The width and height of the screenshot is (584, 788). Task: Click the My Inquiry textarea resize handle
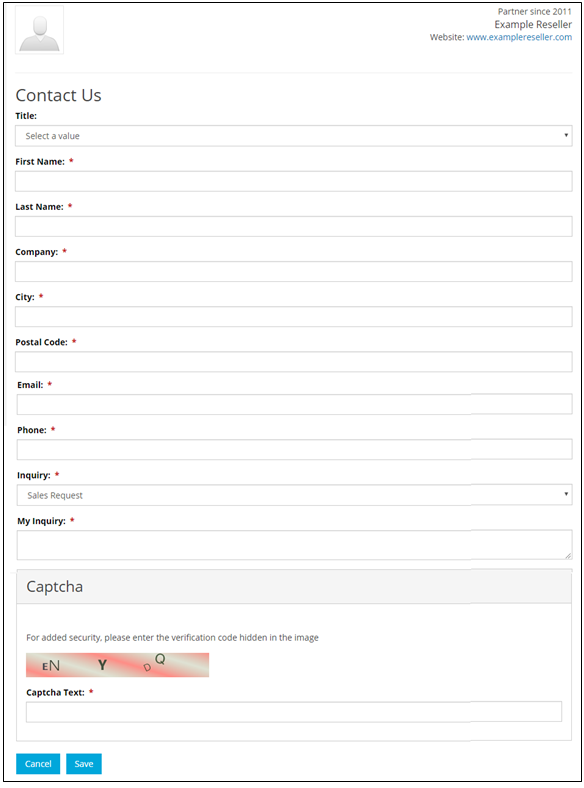click(568, 555)
